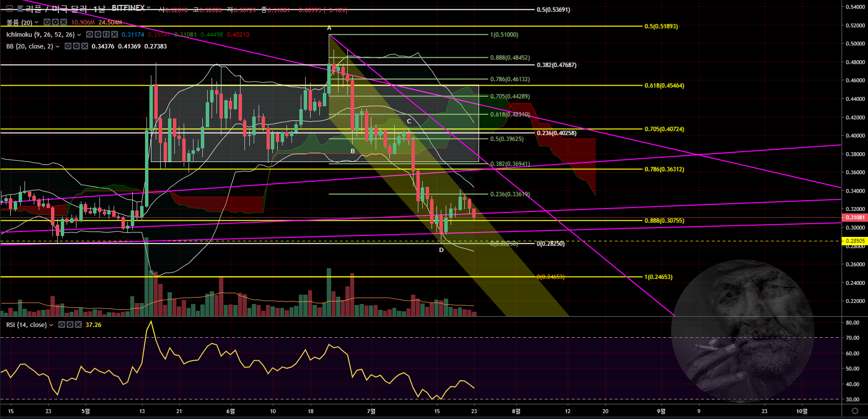Open RSI indicator settings gear
868x419 pixels.
(x=70, y=325)
